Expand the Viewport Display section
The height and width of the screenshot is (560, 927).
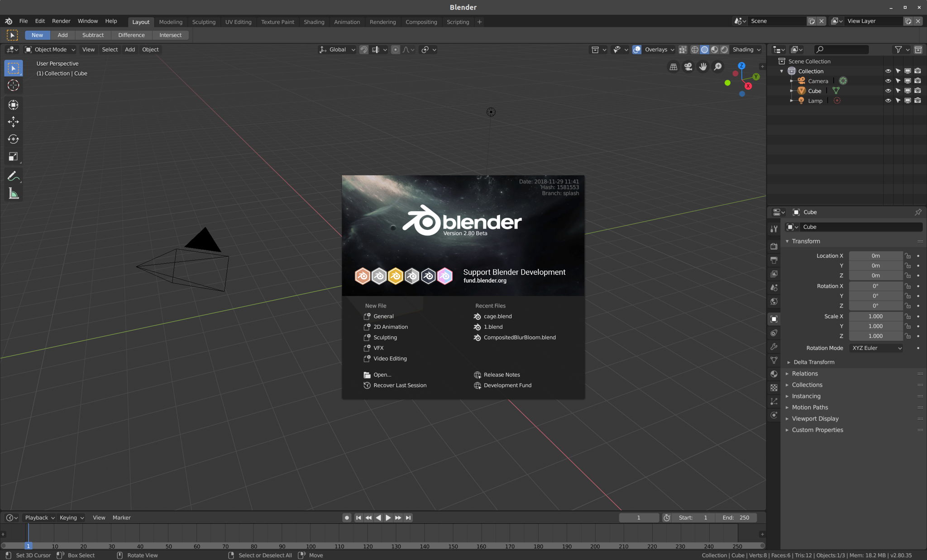tap(815, 418)
